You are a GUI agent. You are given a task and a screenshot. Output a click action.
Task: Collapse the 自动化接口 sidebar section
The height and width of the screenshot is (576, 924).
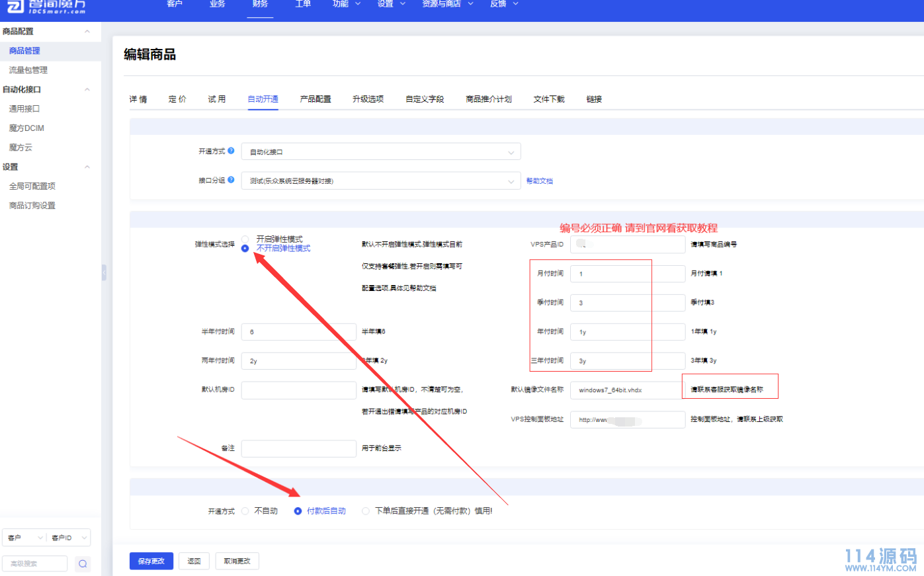point(87,89)
